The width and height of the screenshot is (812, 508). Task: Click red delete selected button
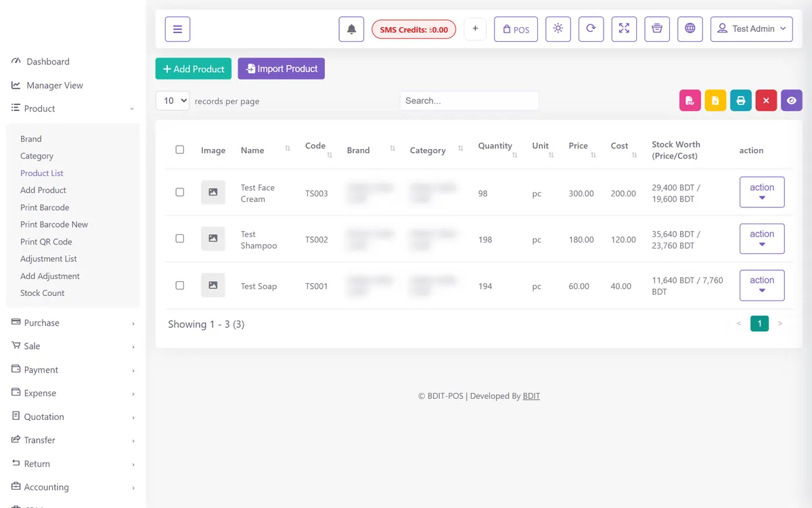coord(766,100)
